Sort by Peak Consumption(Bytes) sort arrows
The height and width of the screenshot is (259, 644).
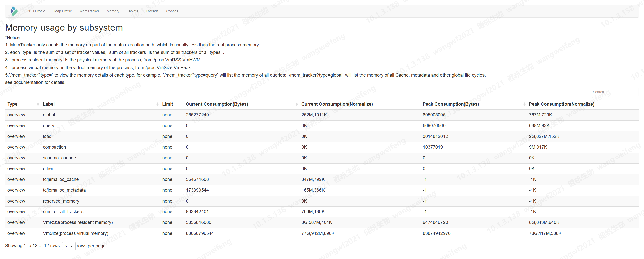click(524, 104)
